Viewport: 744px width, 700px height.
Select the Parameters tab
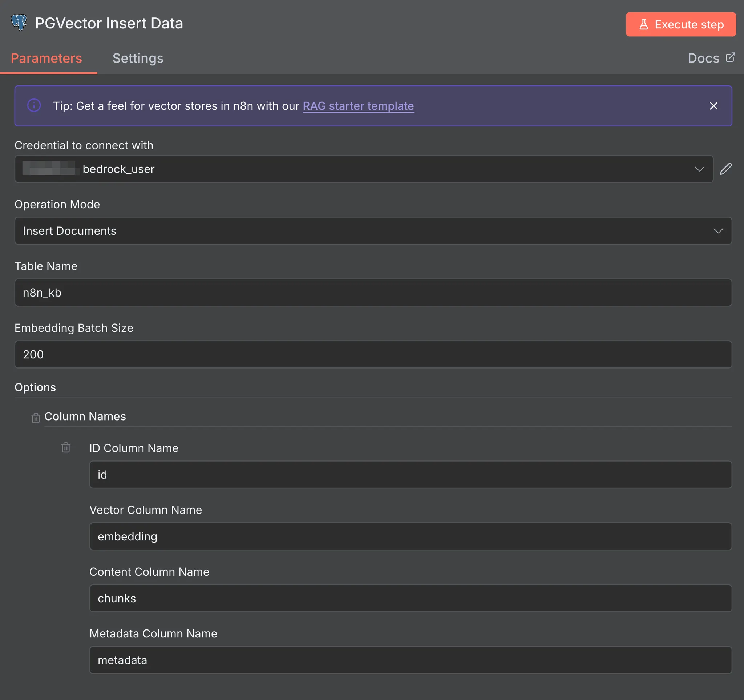(46, 58)
